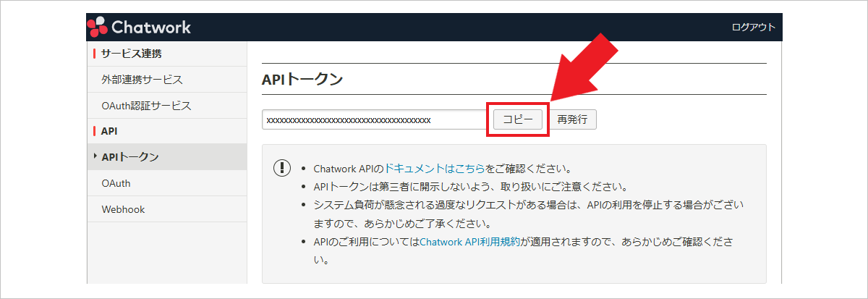Click the Chatwork red logo icon

tap(98, 28)
